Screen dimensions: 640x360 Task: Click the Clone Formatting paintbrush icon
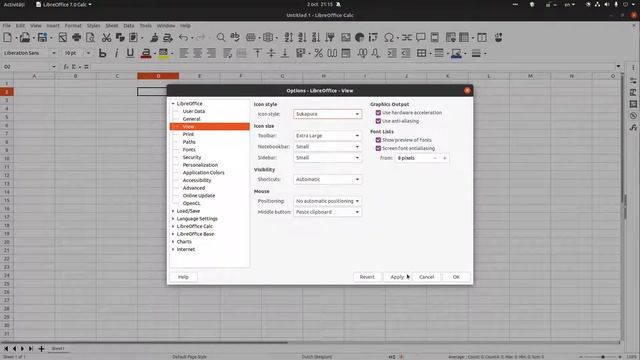click(154, 38)
